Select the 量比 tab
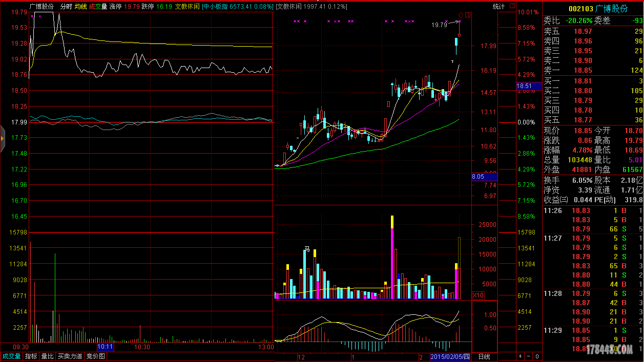Viewport: 644px width, 362px height. pos(47,356)
